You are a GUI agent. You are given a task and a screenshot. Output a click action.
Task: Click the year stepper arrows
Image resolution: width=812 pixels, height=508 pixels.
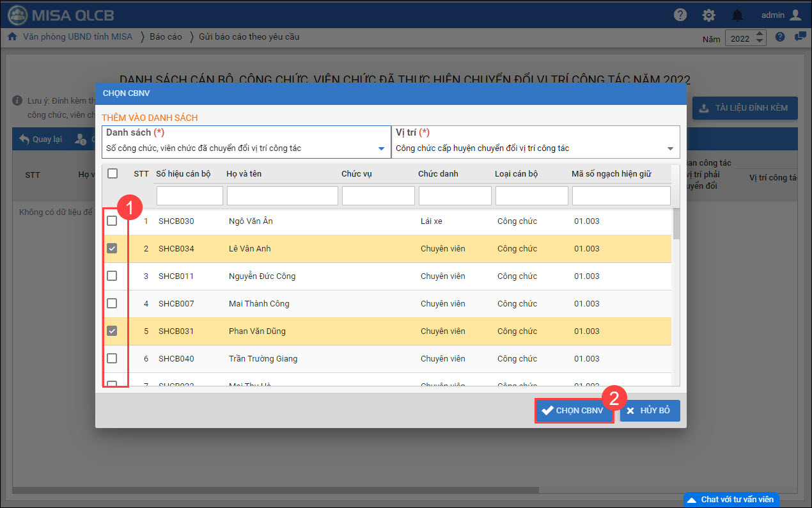[x=760, y=38]
